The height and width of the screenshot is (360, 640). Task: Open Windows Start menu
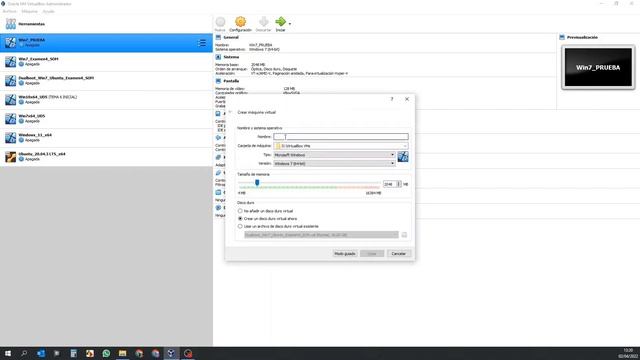click(x=8, y=353)
